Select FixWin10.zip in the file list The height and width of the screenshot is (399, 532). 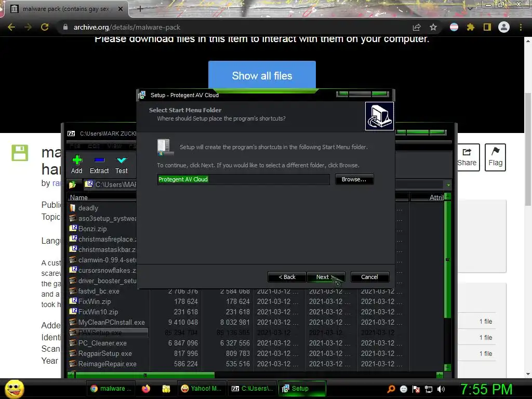tap(98, 312)
